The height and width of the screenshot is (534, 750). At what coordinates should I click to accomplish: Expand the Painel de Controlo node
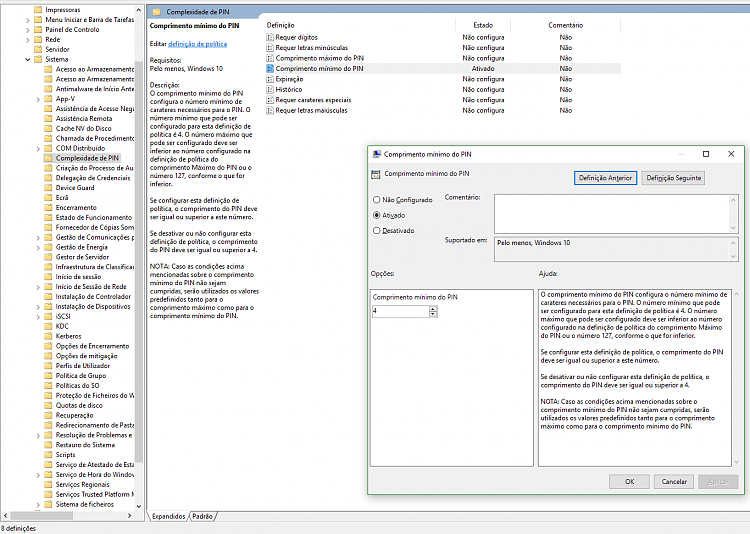coord(28,30)
